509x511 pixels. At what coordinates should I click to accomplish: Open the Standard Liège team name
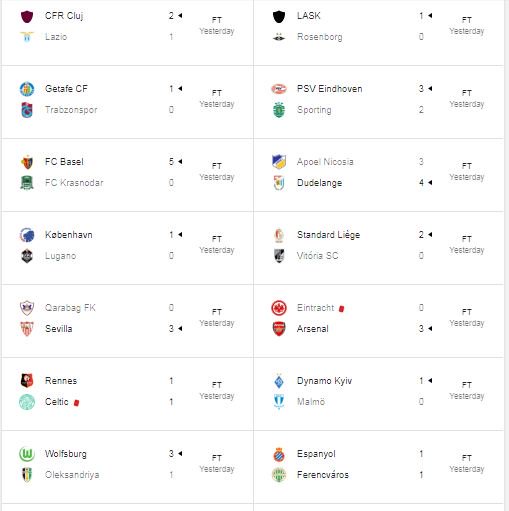point(328,235)
